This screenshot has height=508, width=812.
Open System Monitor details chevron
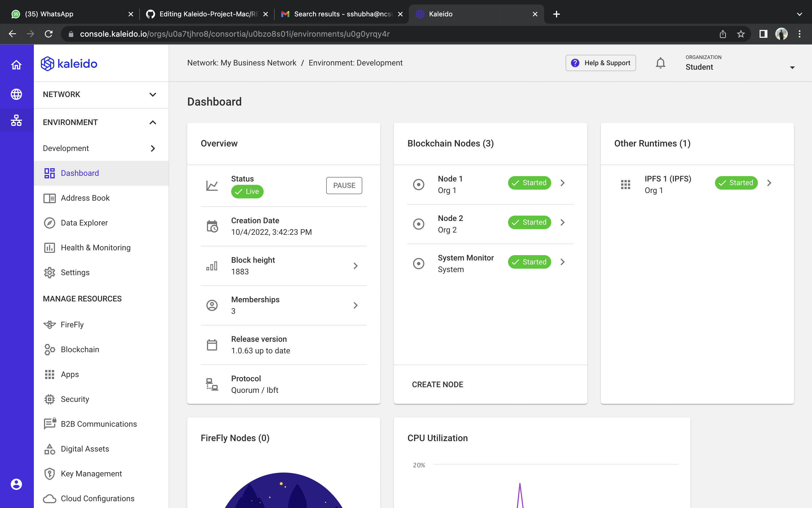[x=562, y=262]
